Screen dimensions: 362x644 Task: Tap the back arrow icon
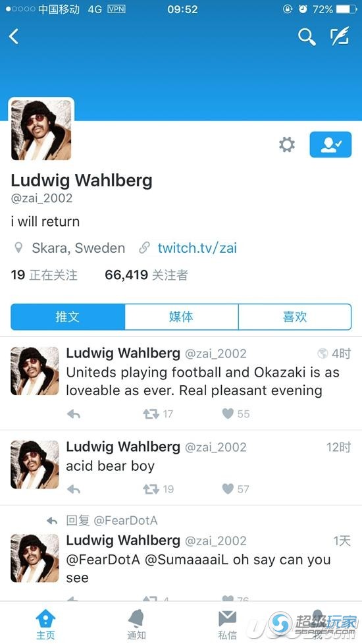(14, 37)
